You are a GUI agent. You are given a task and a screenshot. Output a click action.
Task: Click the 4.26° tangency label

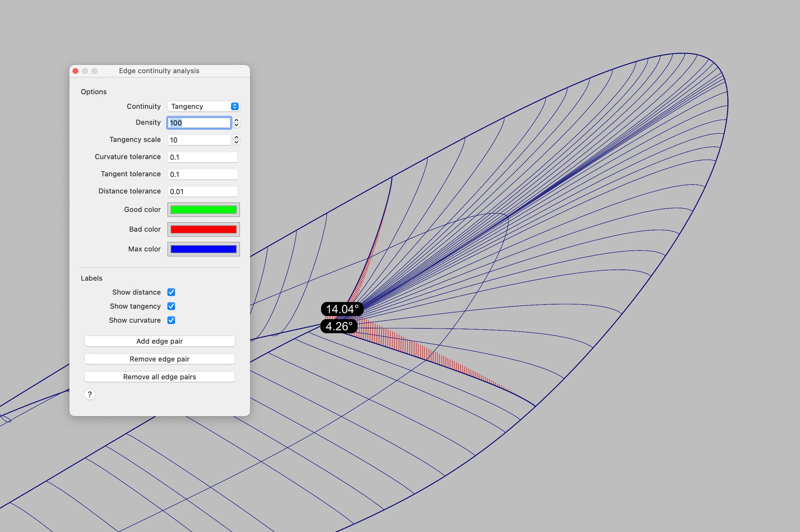pos(339,326)
